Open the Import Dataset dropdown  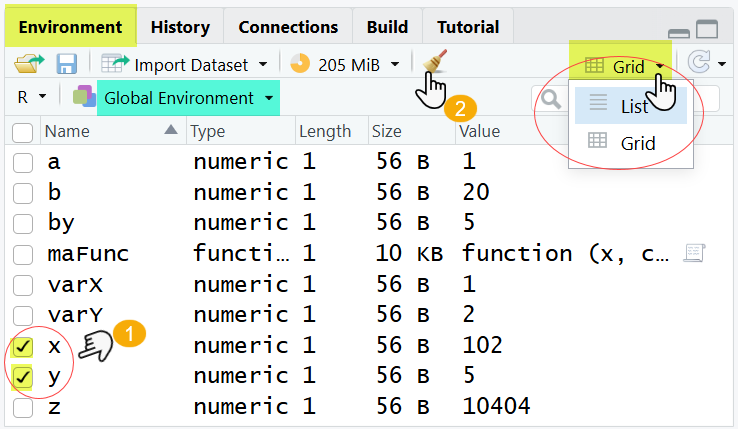(190, 65)
